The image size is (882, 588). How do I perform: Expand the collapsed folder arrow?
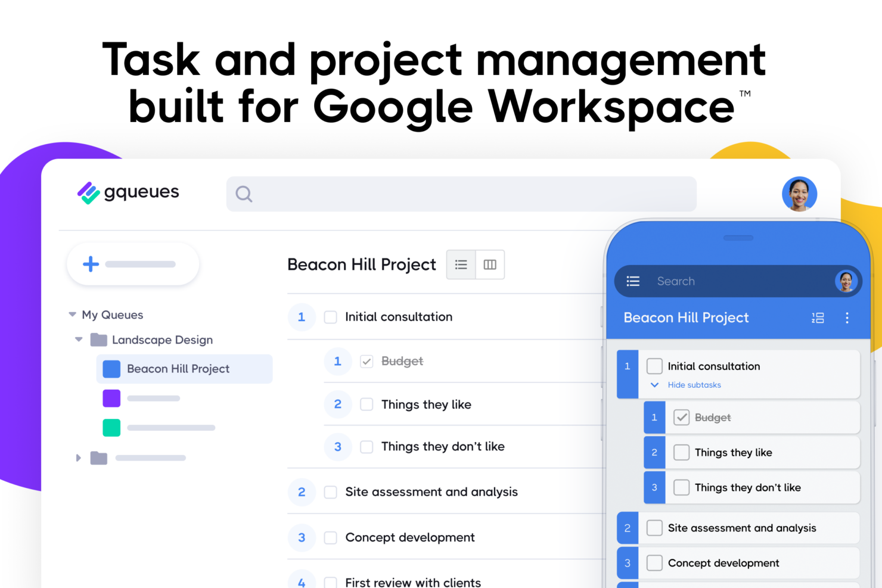pos(78,458)
